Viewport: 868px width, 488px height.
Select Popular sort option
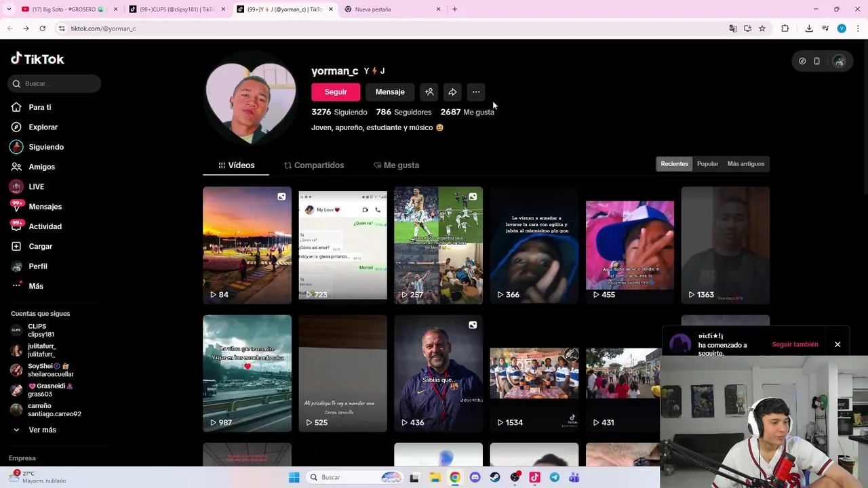707,164
